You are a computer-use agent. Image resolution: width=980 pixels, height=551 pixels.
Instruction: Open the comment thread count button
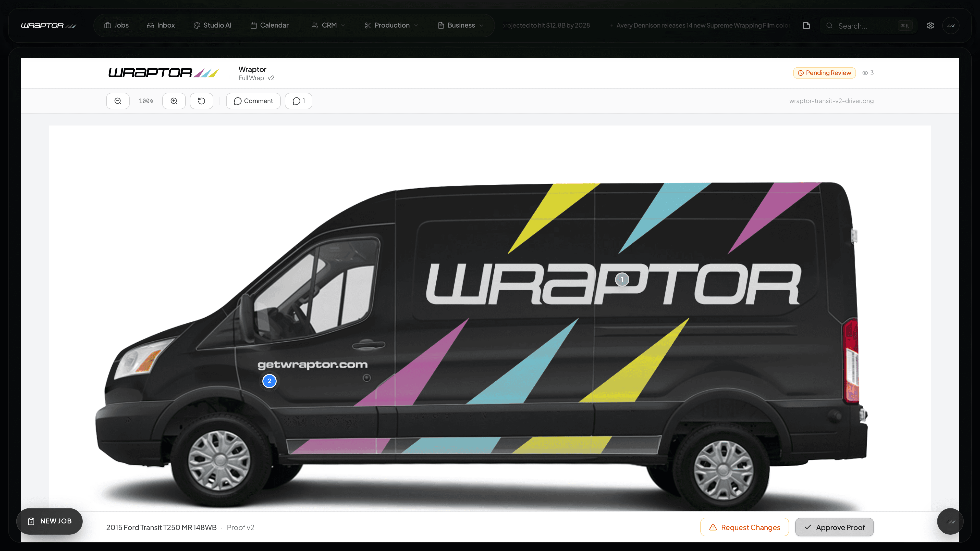(298, 101)
